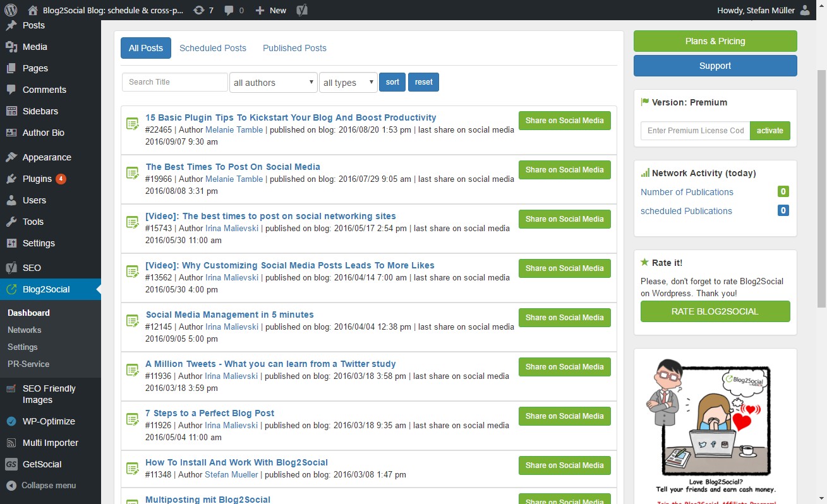Open the site home icon in admin bar
This screenshot has width=827, height=504.
33,10
